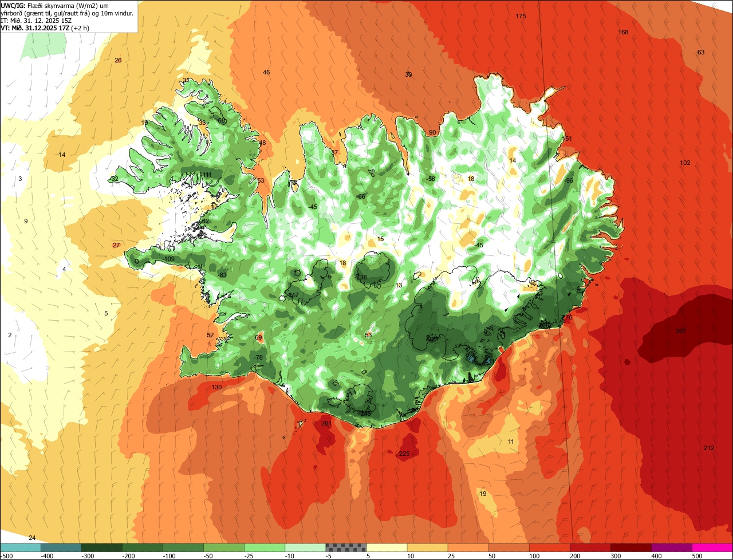The height and width of the screenshot is (560, 733).
Task: Click the 69 value on the map
Action: click(258, 337)
